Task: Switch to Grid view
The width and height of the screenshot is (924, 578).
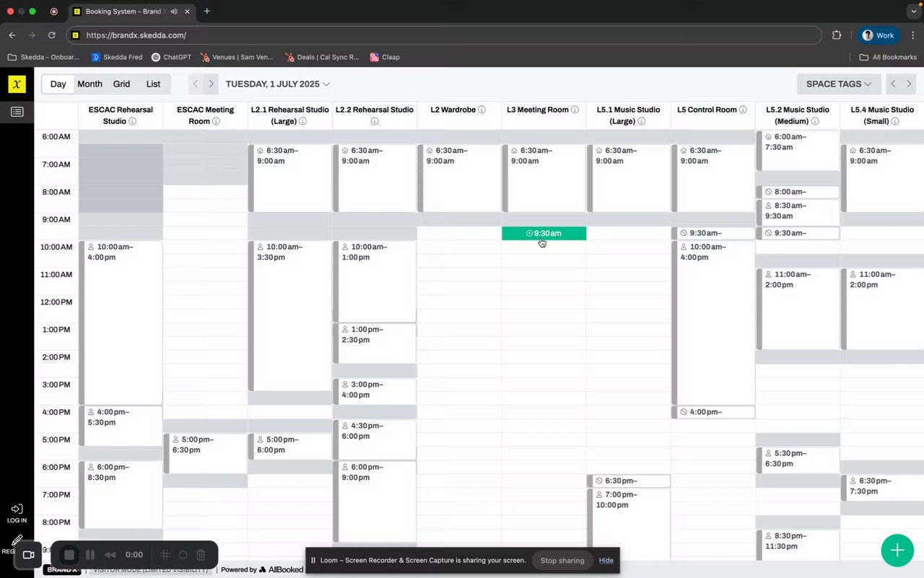Action: 122,84
